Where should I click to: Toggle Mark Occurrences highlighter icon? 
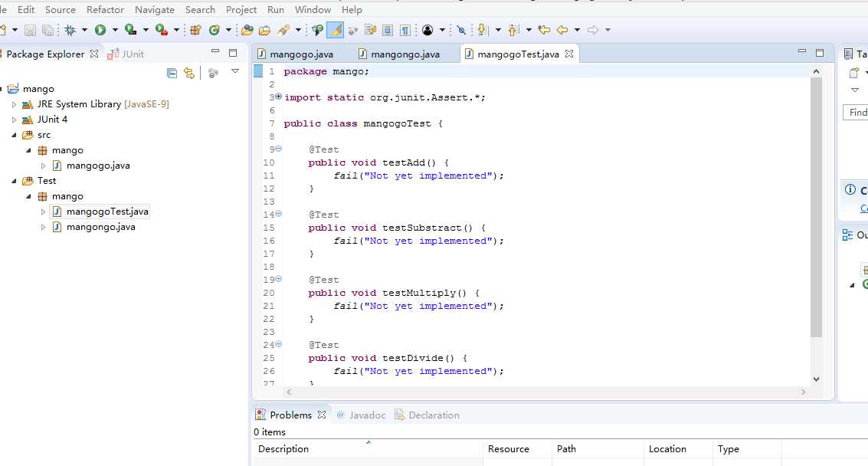pos(336,30)
